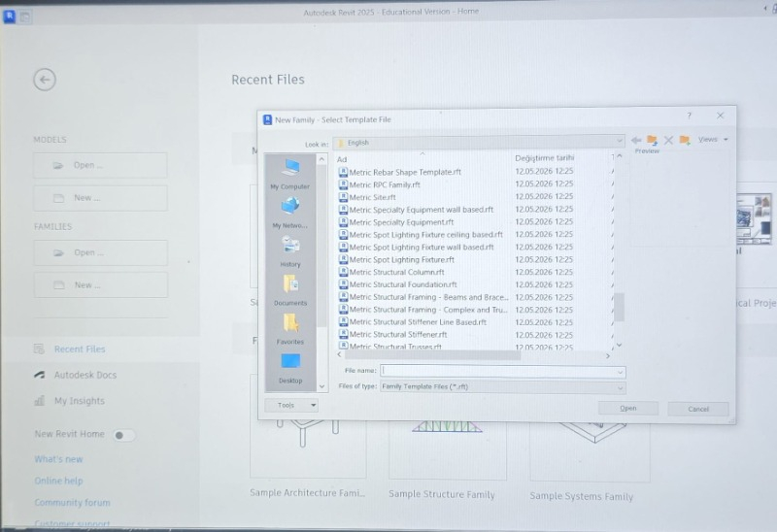Click Families New button
Image resolution: width=777 pixels, height=532 pixels.
[101, 285]
